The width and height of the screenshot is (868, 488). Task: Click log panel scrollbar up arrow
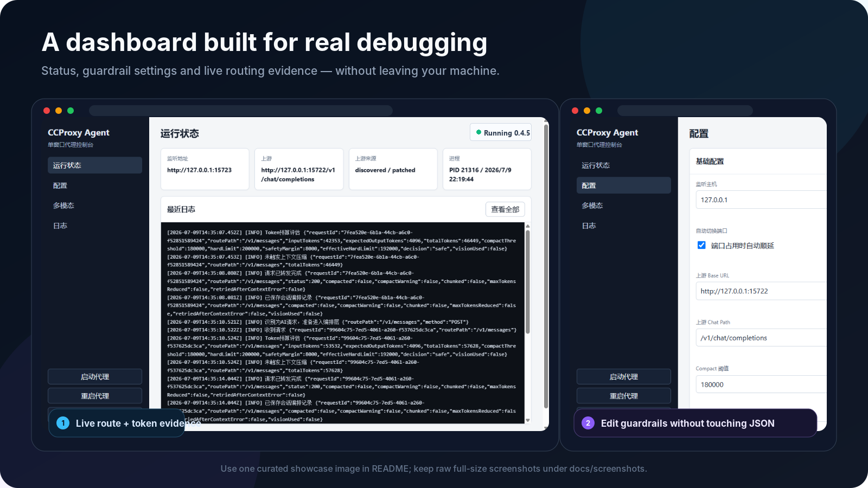point(527,226)
